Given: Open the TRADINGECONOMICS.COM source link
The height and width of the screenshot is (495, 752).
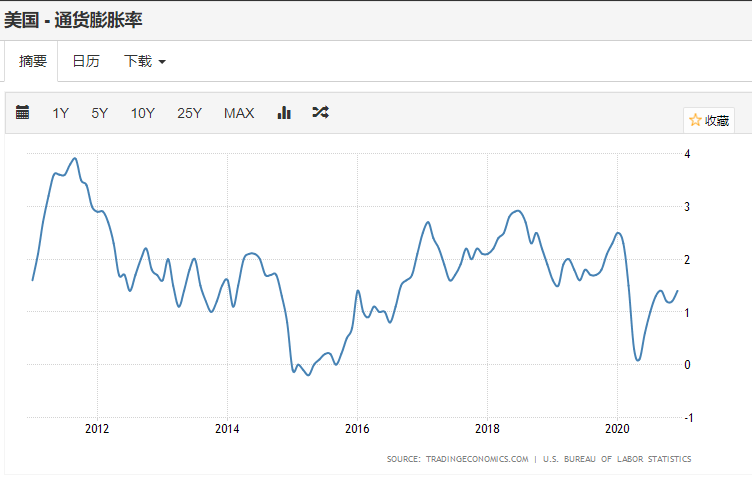Looking at the screenshot, I should click(x=477, y=459).
